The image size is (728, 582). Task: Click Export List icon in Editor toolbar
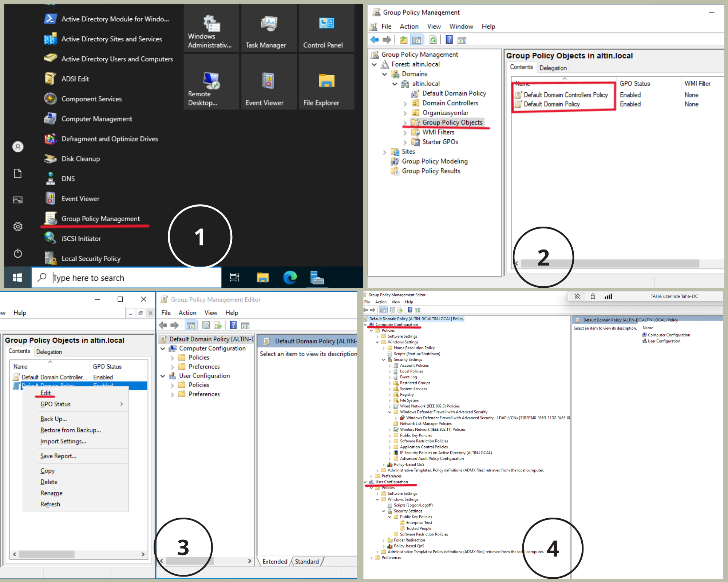click(x=218, y=325)
